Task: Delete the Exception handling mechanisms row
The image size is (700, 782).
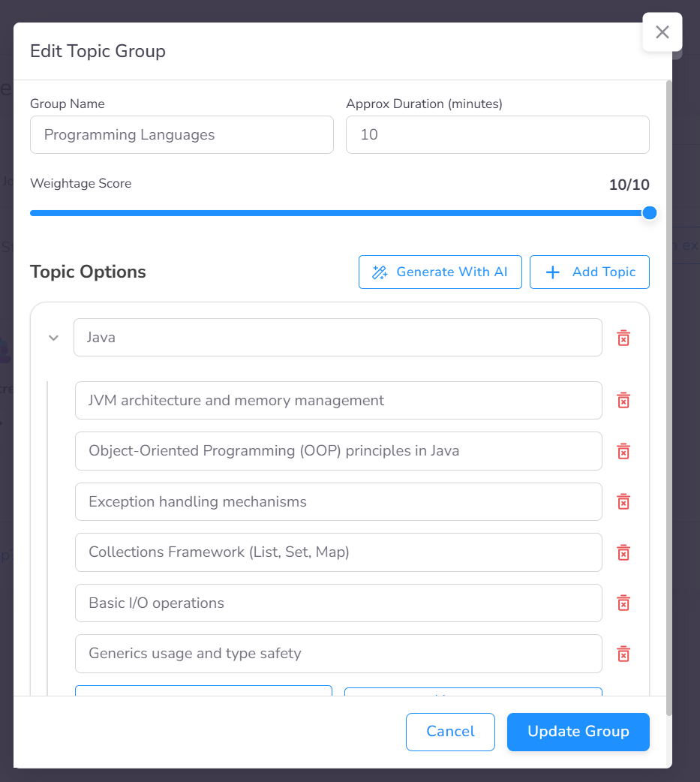Action: (x=623, y=501)
